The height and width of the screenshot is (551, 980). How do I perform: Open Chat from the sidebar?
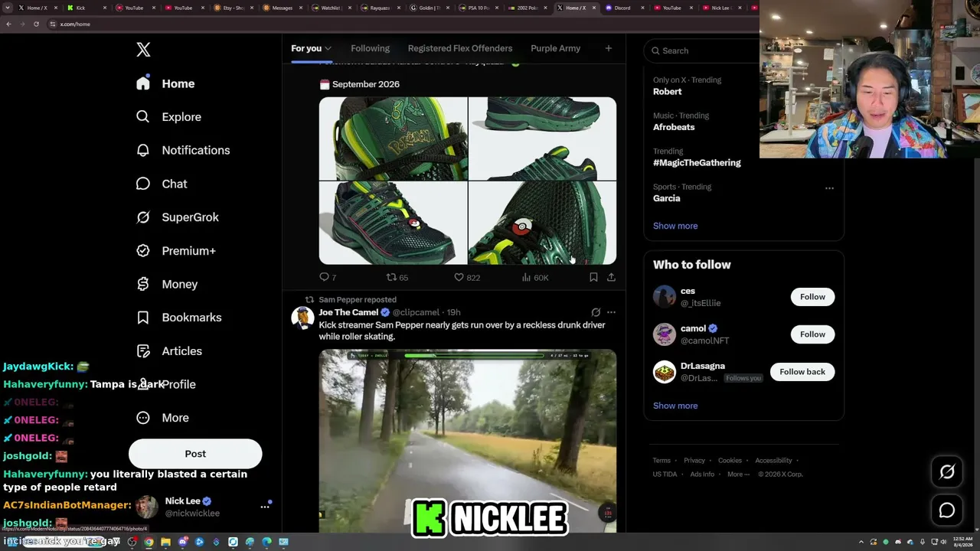pyautogui.click(x=162, y=184)
